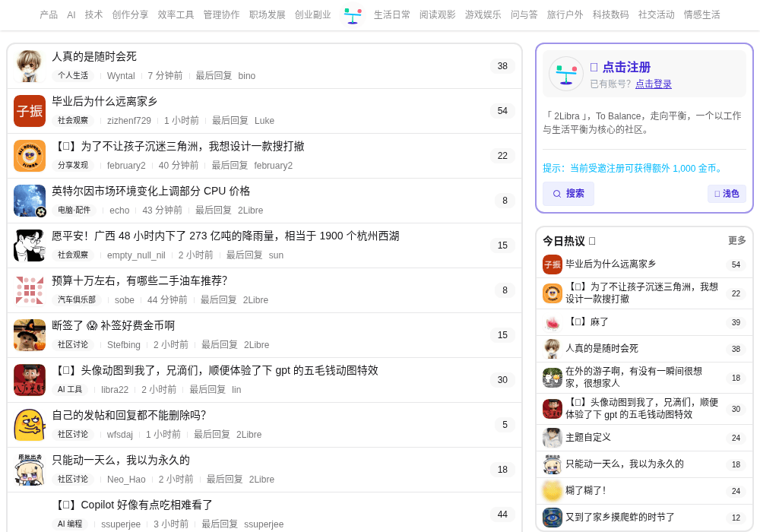
Task: Click the red 子振 avatar in post list
Action: [x=30, y=111]
